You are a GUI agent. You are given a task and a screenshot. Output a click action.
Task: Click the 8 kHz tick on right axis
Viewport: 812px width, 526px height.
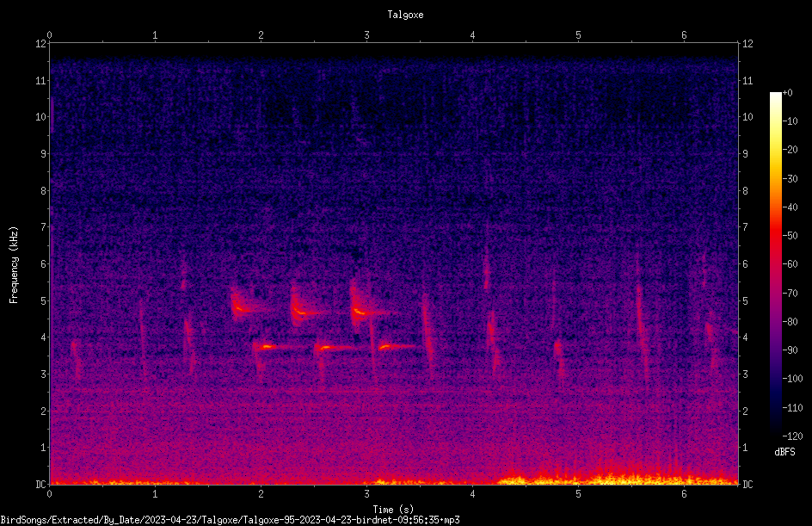(745, 191)
